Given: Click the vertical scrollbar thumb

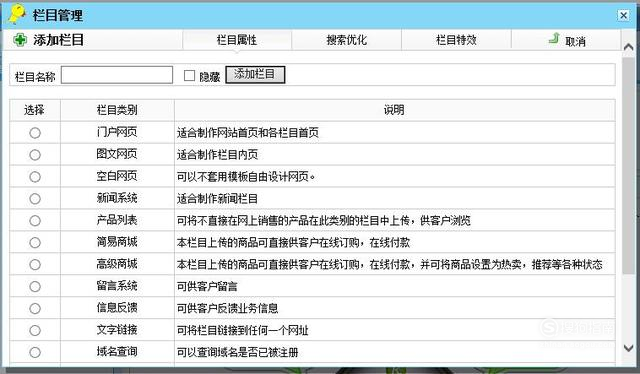Looking at the screenshot, I should (629, 165).
